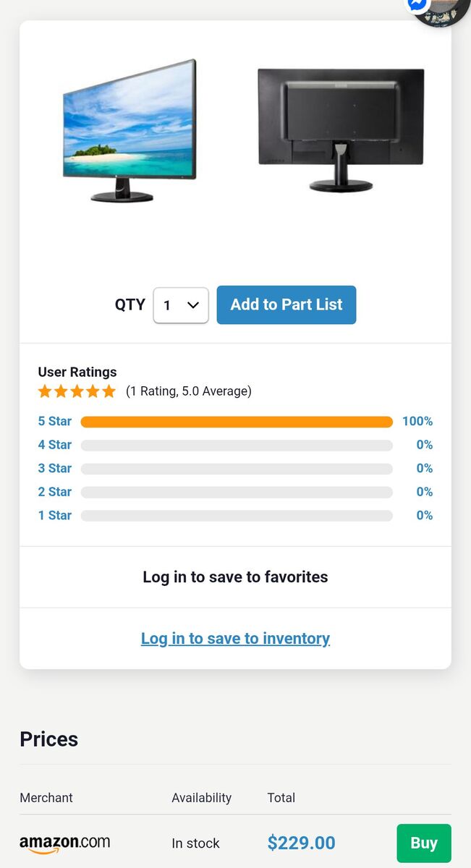Click the five-star rating icons
The width and height of the screenshot is (471, 868).
click(x=77, y=391)
